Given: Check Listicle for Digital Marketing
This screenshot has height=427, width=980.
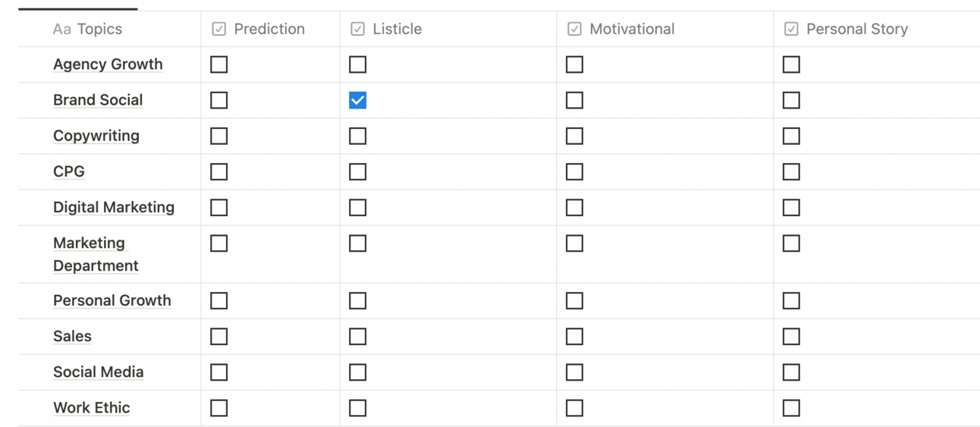Looking at the screenshot, I should point(357,207).
